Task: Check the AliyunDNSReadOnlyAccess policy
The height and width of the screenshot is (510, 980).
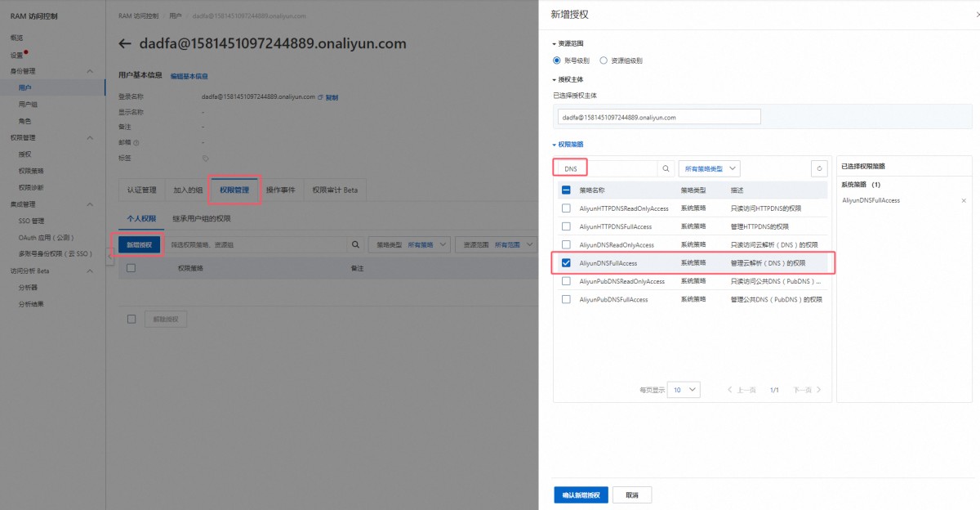Action: [x=566, y=244]
